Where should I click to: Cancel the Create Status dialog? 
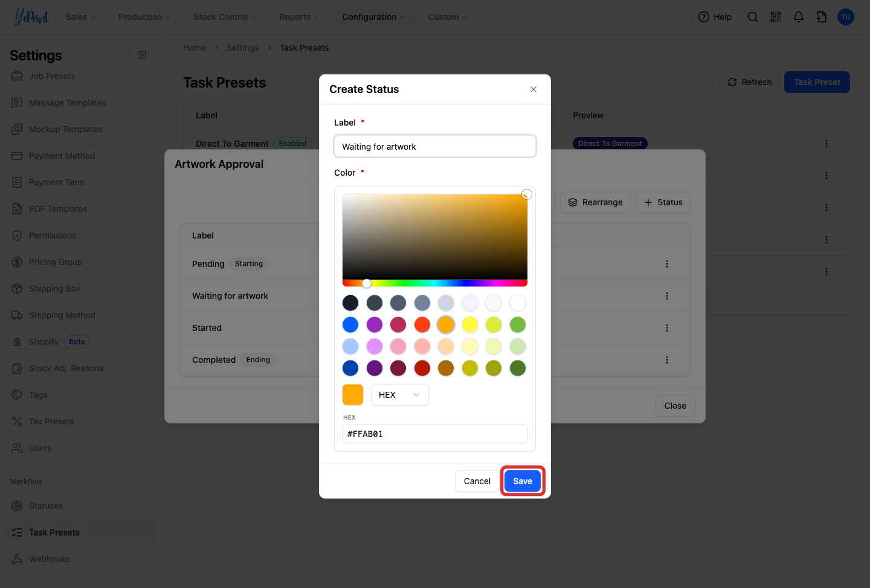click(x=477, y=481)
